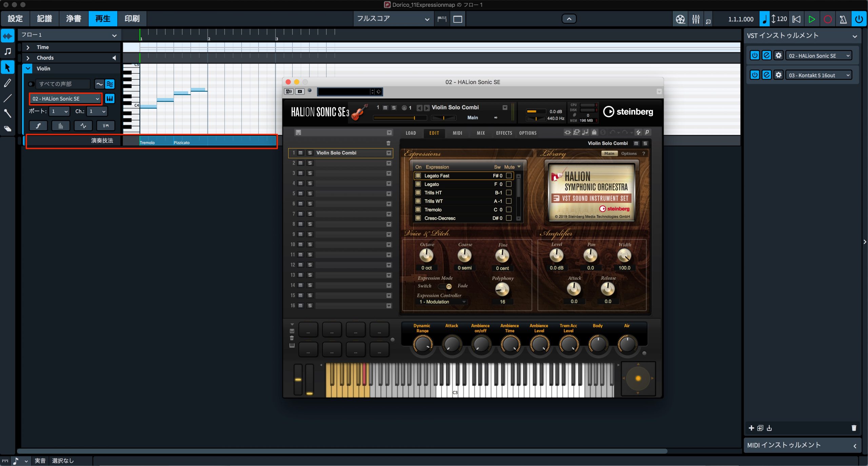
Task: Click the green play button in transport
Action: (x=812, y=19)
